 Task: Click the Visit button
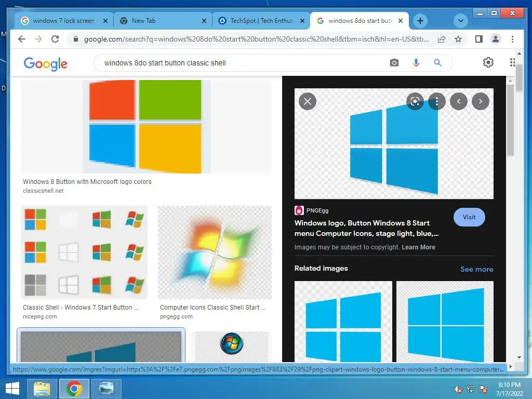[469, 217]
